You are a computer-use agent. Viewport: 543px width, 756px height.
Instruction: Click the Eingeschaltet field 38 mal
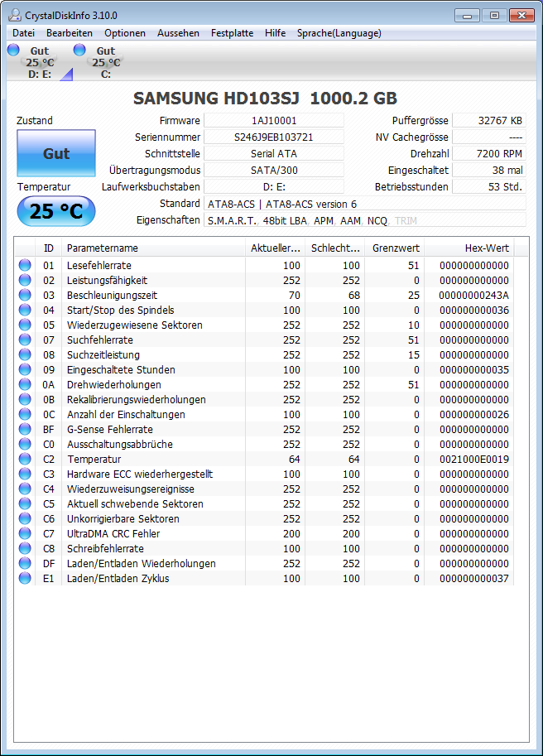pyautogui.click(x=489, y=171)
